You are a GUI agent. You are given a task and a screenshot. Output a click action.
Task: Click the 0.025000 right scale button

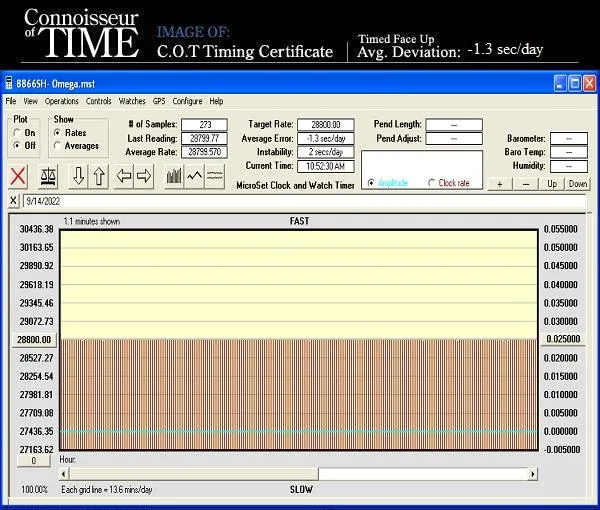point(563,339)
